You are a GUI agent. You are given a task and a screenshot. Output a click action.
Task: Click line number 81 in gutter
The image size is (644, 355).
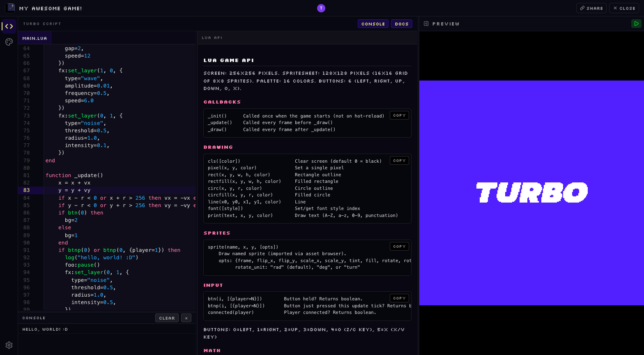[26, 175]
